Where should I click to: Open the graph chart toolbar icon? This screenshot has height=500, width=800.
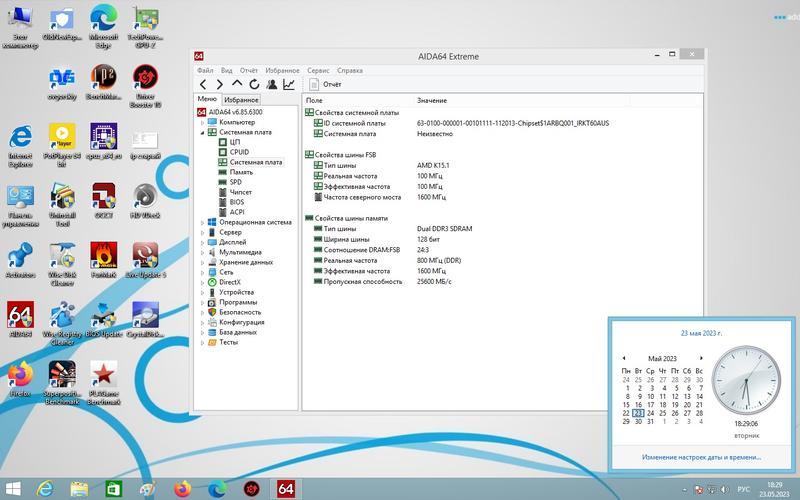coord(288,85)
